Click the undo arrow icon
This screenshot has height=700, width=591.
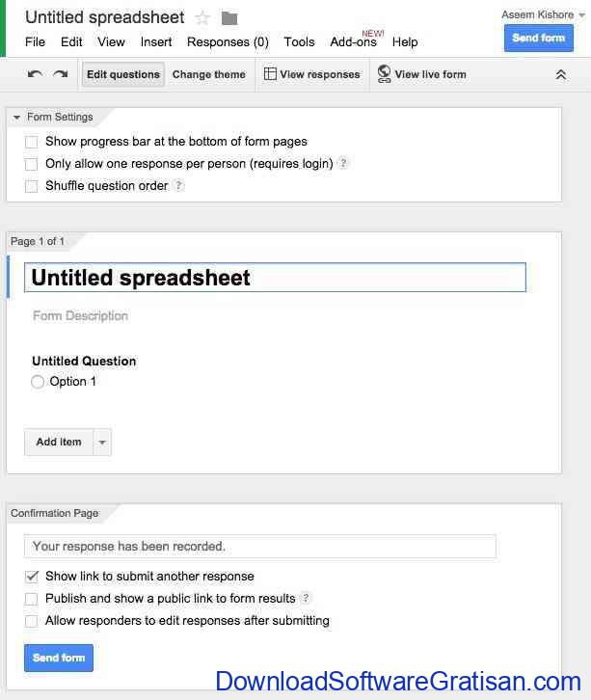click(36, 74)
